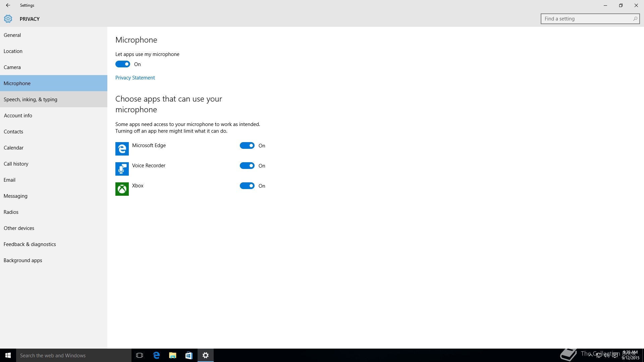The image size is (644, 362).
Task: Open Account info settings
Action: (x=54, y=115)
